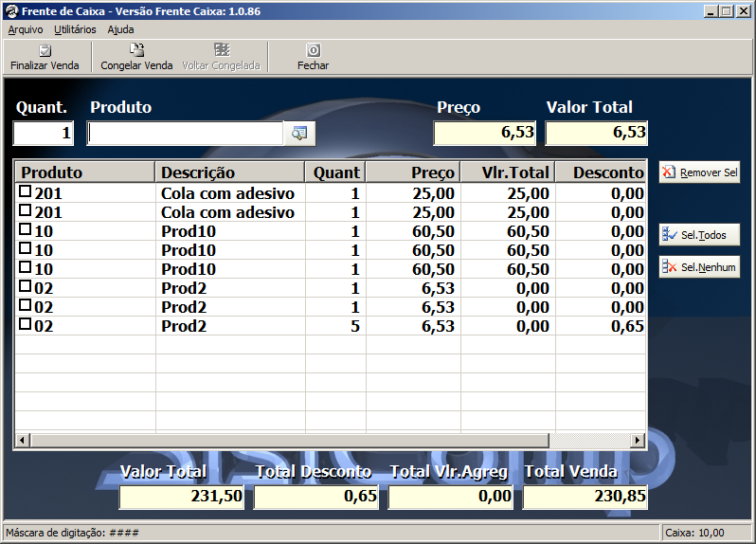This screenshot has width=756, height=544.
Task: Click the Desconto column header
Action: 601,172
